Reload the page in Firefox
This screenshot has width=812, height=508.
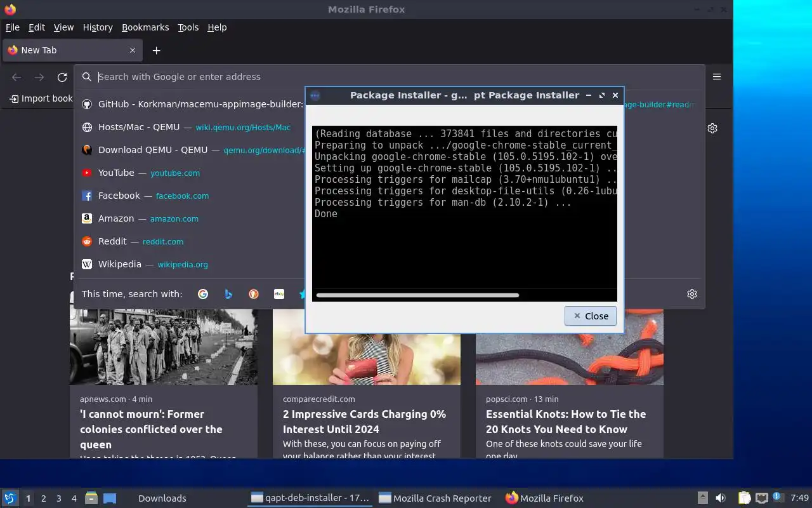coord(62,77)
